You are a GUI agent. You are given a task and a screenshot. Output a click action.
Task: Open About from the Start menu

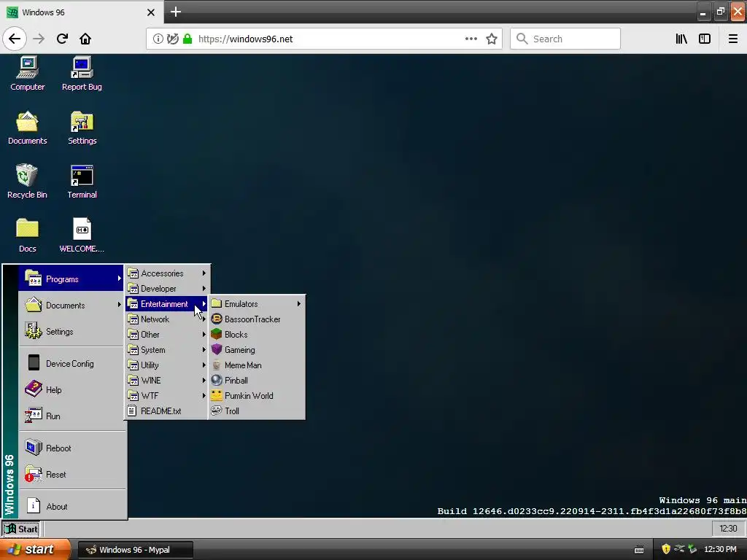click(71, 506)
